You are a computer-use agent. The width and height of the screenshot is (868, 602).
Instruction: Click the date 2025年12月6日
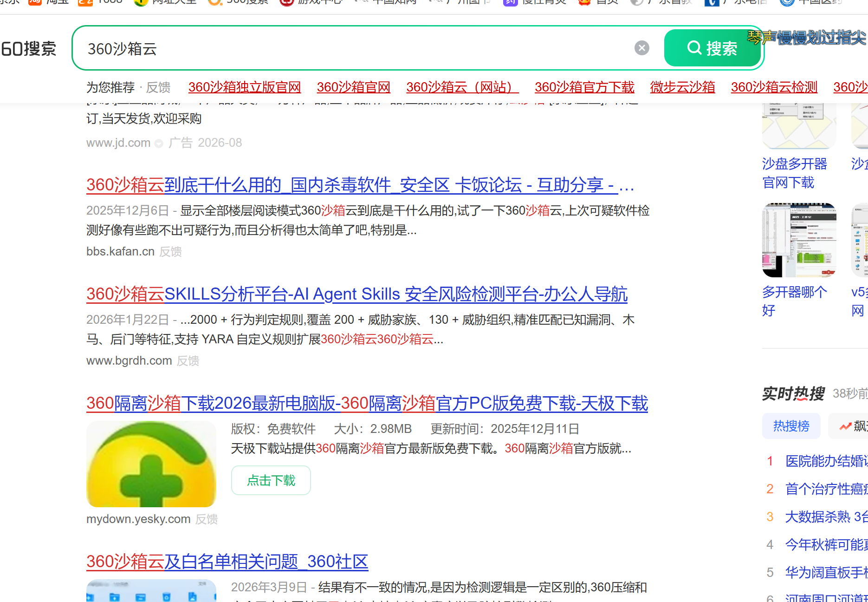(128, 210)
